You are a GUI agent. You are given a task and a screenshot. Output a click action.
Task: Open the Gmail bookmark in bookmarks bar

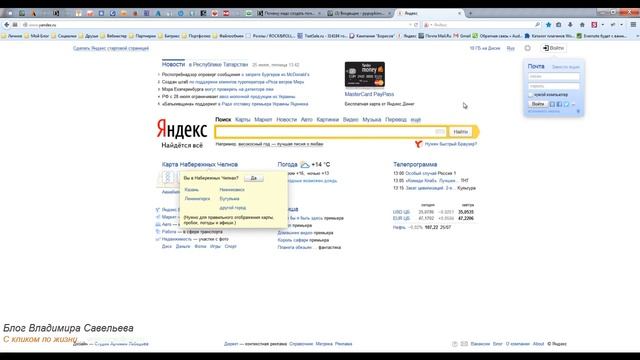(x=462, y=36)
